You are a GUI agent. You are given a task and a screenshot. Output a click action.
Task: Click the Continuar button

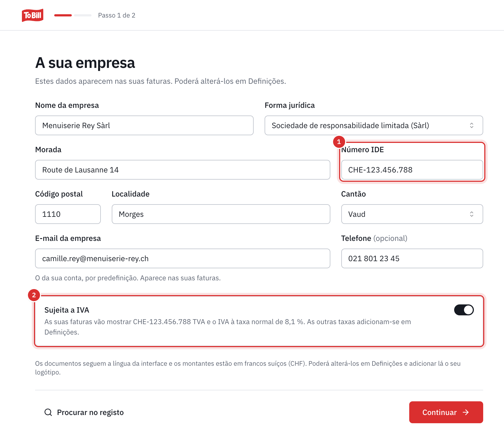tap(446, 412)
